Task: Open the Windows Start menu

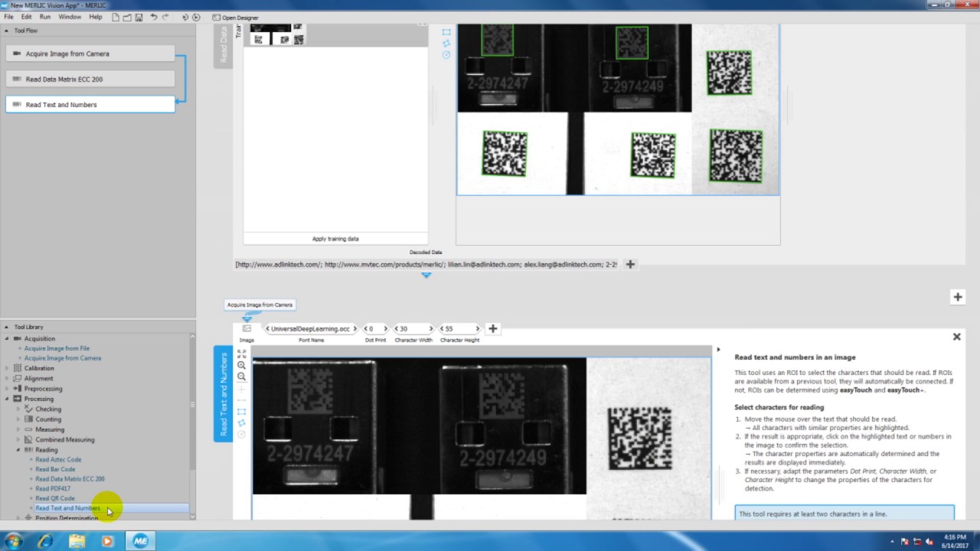Action: tap(14, 541)
